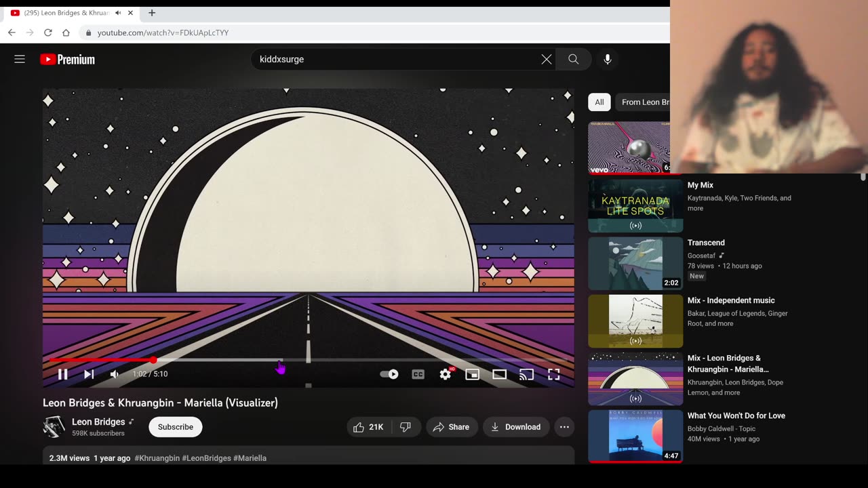Download the video

pyautogui.click(x=516, y=427)
